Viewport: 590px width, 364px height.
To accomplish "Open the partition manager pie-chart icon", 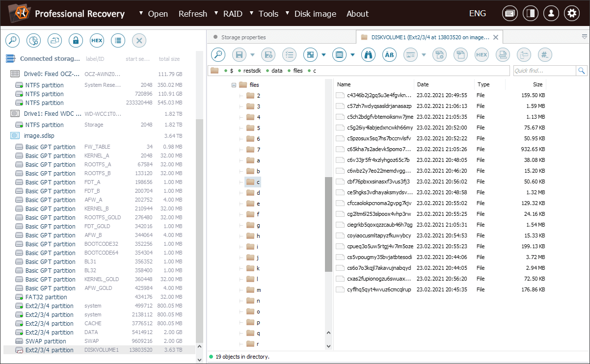I will pyautogui.click(x=33, y=40).
